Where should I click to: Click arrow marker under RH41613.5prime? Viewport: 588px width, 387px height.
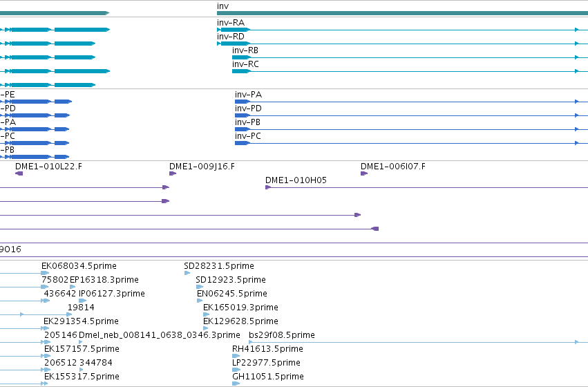point(236,356)
